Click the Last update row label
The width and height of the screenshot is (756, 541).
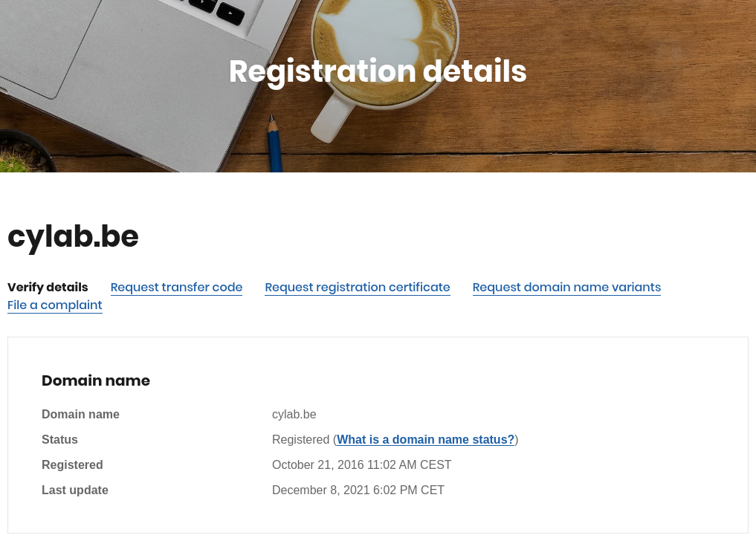coord(75,490)
